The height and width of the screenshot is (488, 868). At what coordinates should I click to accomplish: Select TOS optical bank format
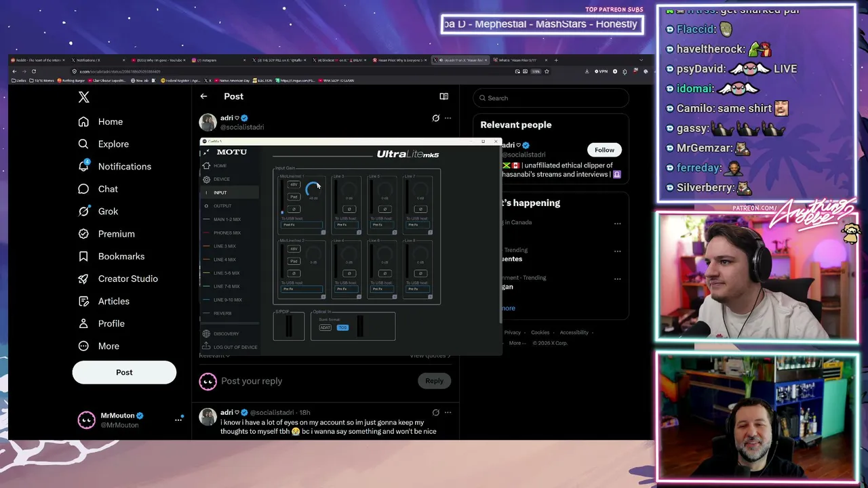click(x=342, y=328)
